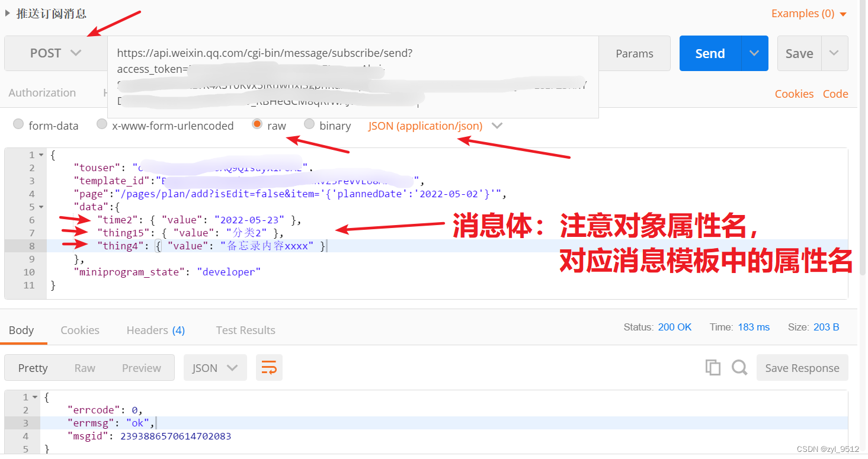Screen dimensions: 868x459
Task: Open the Send options dropdown arrow
Action: click(x=754, y=53)
